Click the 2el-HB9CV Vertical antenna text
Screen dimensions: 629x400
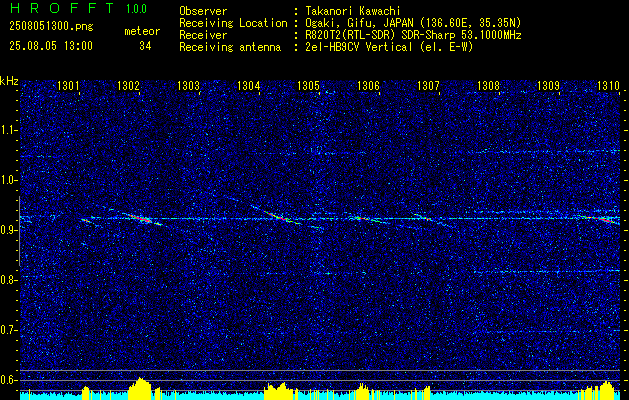(x=389, y=47)
